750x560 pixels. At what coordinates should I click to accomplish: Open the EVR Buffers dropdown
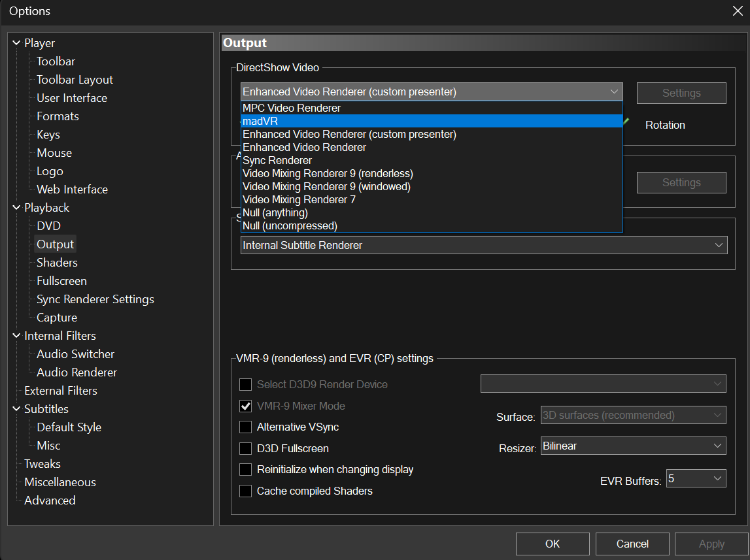(696, 478)
